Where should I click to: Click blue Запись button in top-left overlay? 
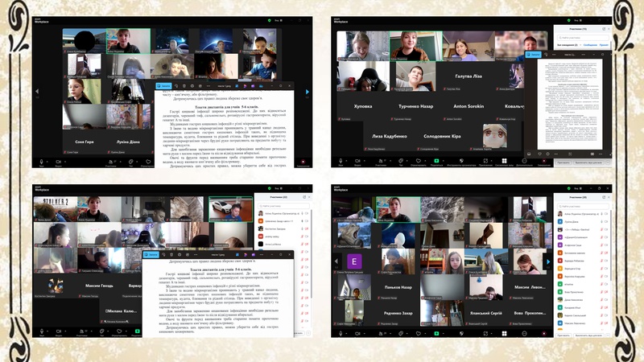coord(163,86)
